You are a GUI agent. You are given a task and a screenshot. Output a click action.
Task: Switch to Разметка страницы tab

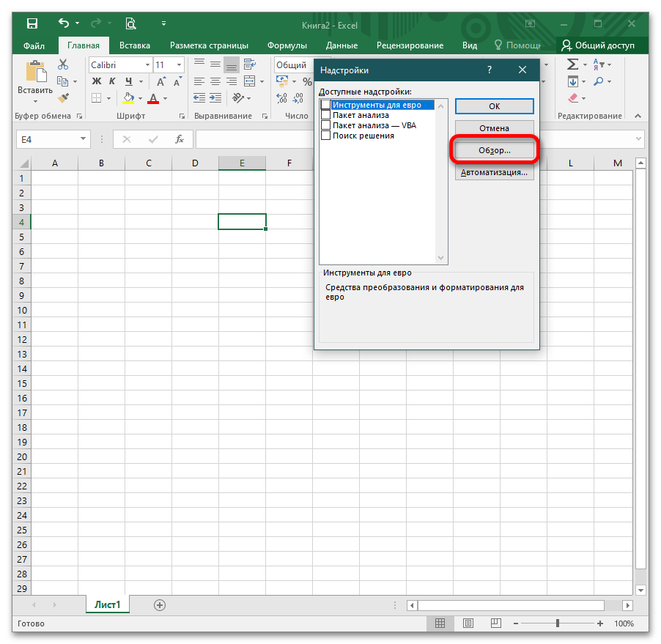(x=209, y=45)
